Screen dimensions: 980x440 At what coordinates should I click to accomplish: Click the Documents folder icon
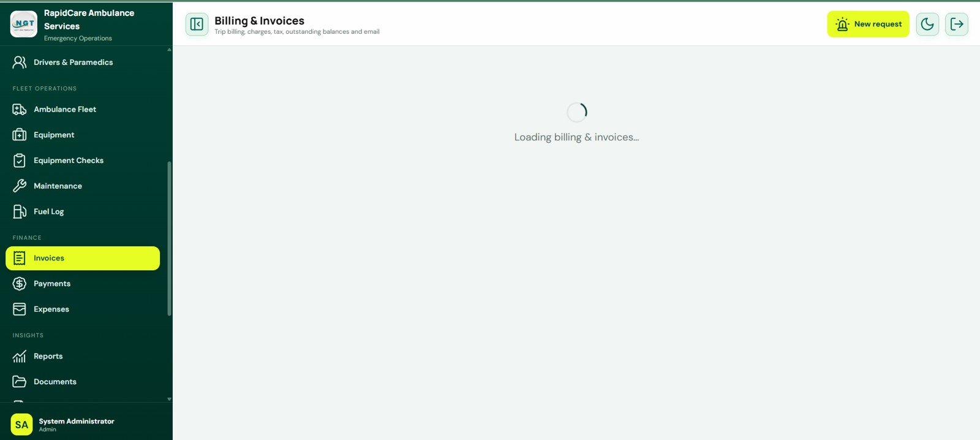tap(20, 382)
